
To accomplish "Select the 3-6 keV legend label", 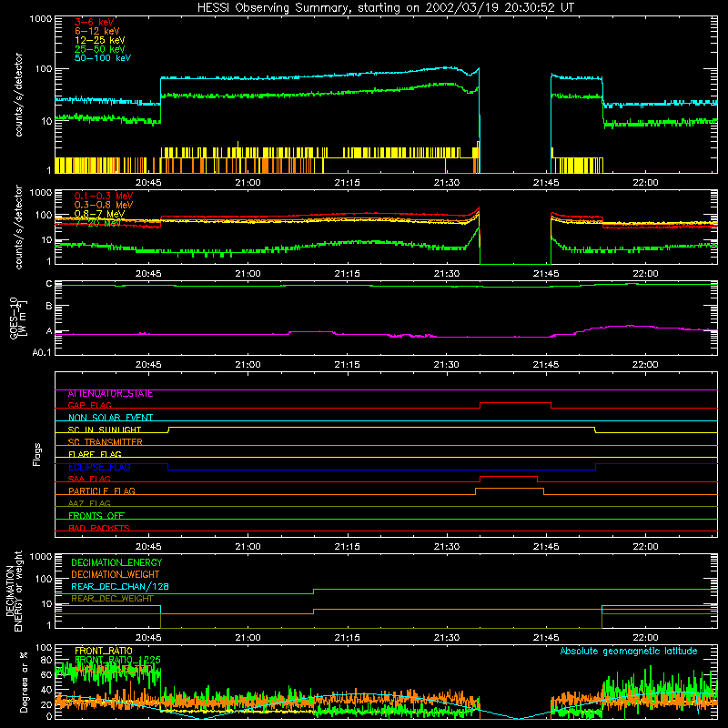I will [95, 22].
